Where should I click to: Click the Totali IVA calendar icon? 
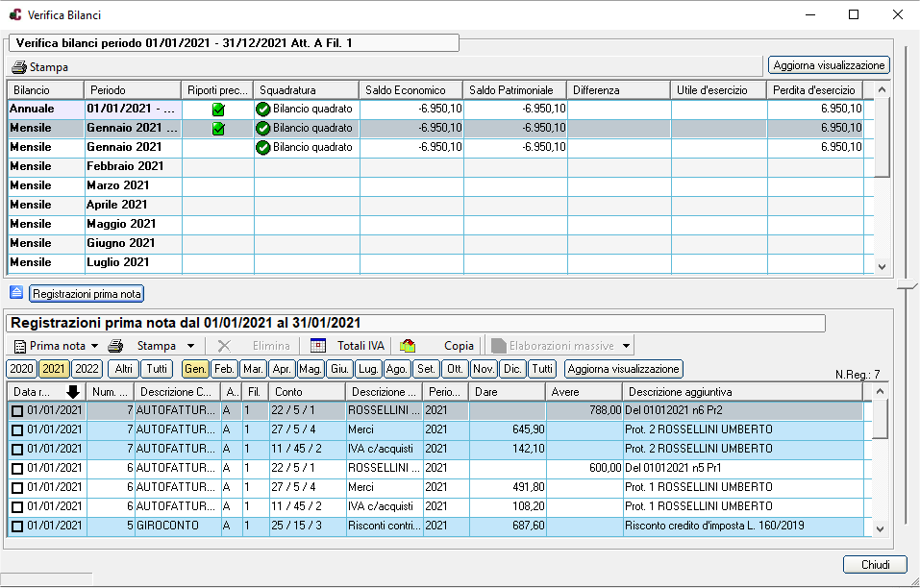point(318,346)
